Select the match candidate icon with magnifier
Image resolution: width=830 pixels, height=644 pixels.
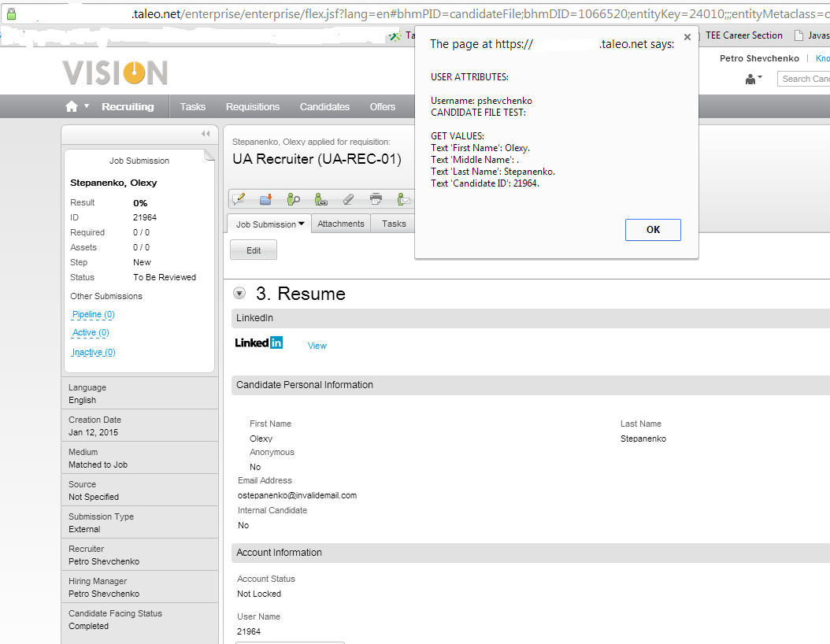coord(294,198)
